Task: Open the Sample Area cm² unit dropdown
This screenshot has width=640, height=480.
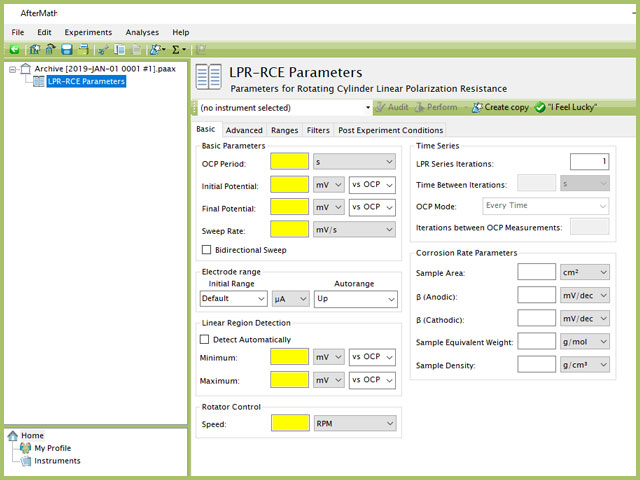Action: 584,272
